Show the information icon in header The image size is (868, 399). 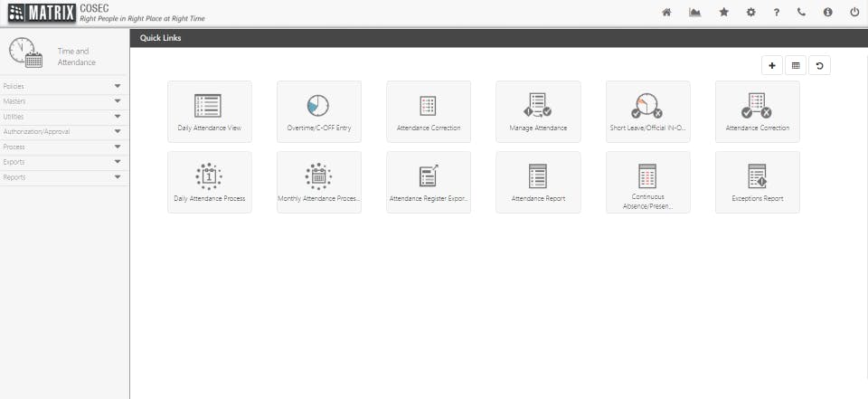coord(827,12)
